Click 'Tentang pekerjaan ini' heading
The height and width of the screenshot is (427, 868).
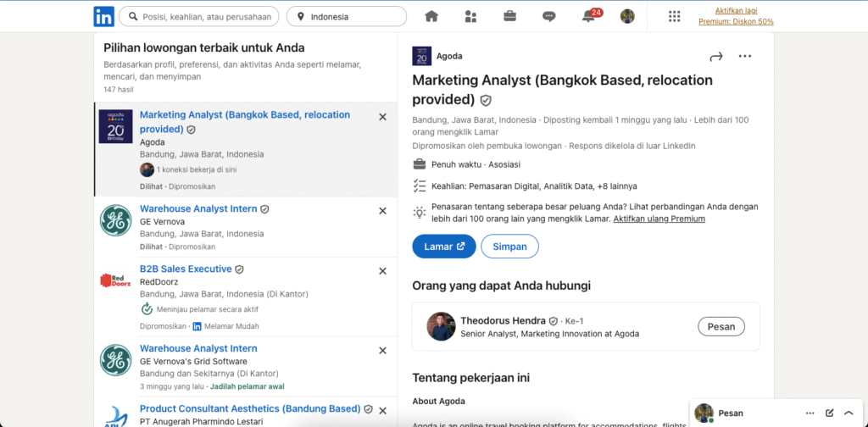click(471, 378)
